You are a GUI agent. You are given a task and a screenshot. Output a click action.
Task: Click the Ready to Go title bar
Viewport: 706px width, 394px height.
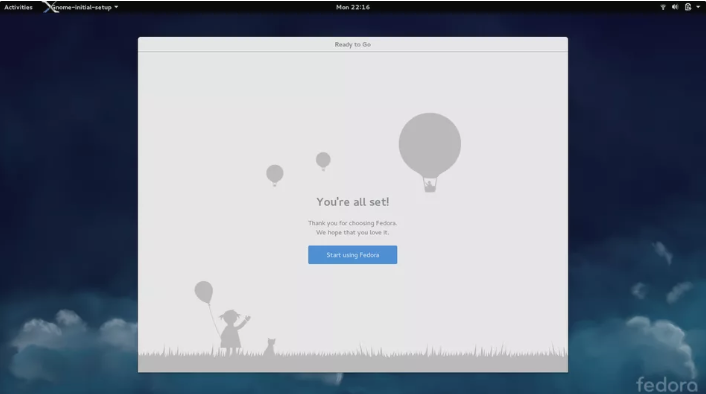coord(353,45)
